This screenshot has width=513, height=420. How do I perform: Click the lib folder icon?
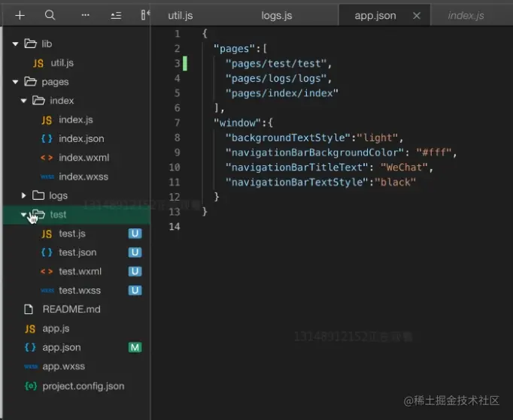(30, 44)
